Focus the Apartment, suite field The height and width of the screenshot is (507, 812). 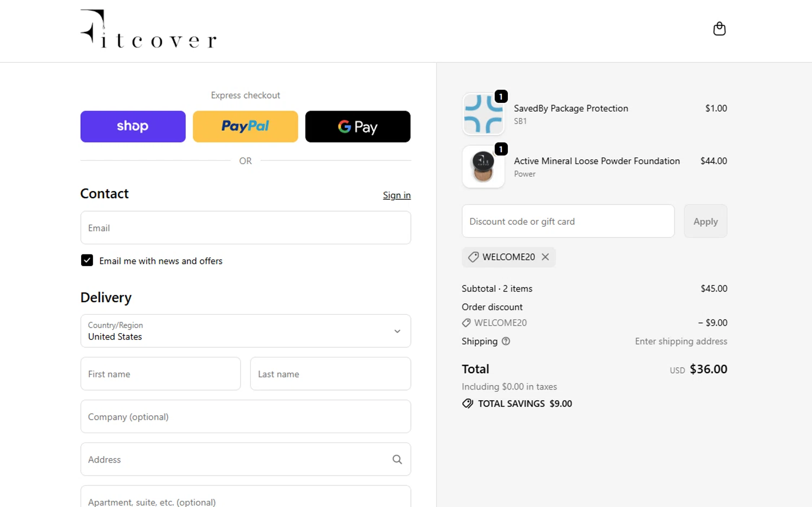(x=246, y=497)
